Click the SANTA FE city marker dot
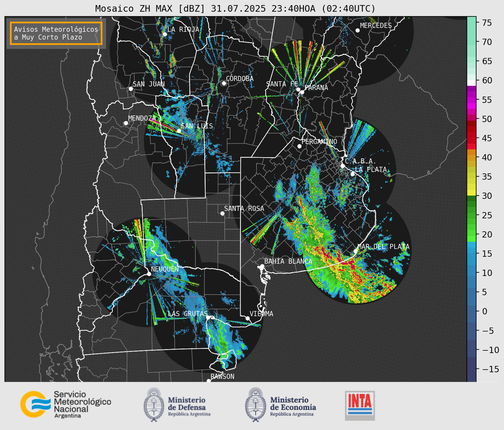 point(298,89)
